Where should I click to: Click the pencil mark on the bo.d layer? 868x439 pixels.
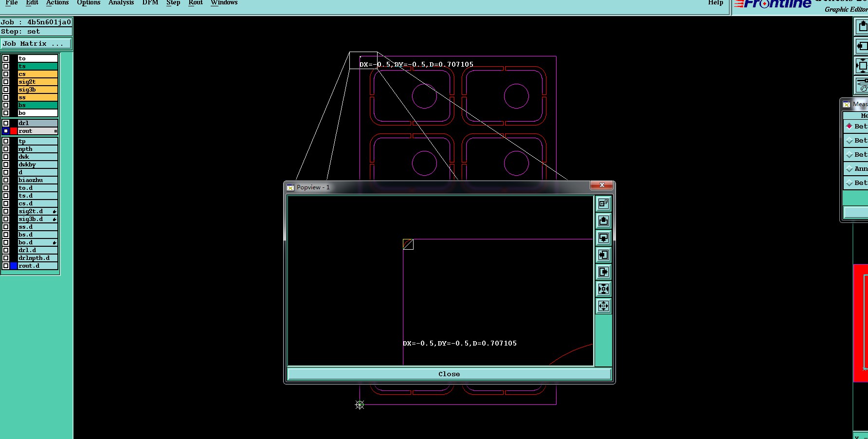[x=54, y=242]
